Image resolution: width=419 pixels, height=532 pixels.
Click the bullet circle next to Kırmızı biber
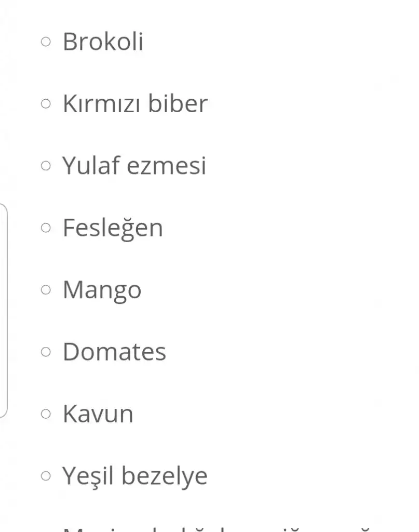coord(46,103)
